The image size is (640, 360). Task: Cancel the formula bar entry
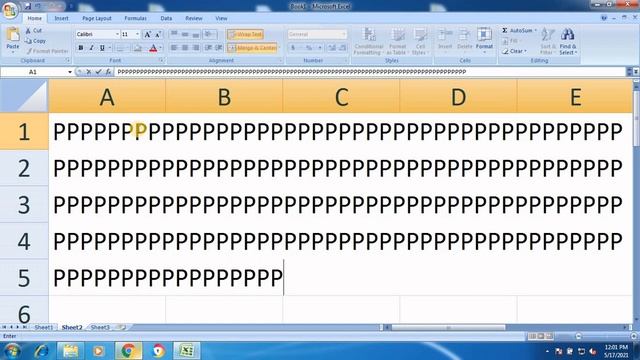(x=89, y=72)
